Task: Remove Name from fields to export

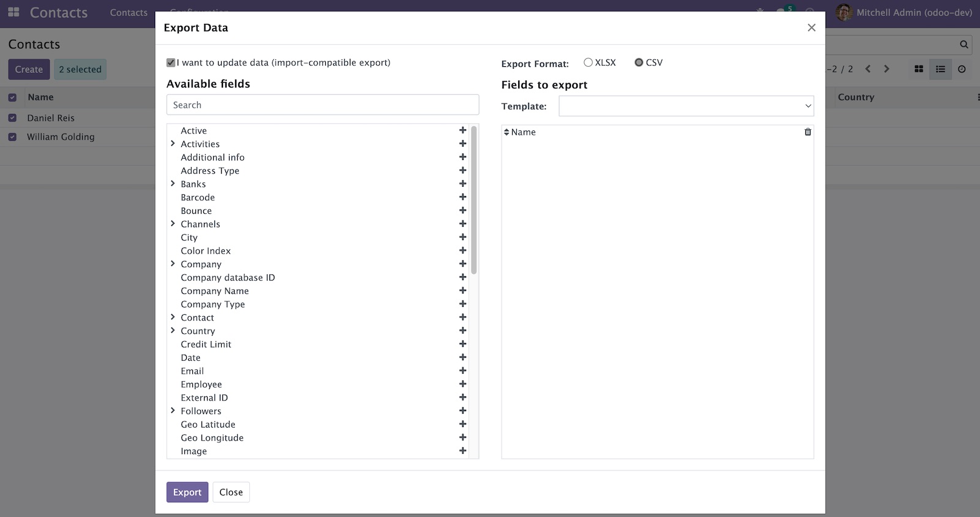Action: 808,132
